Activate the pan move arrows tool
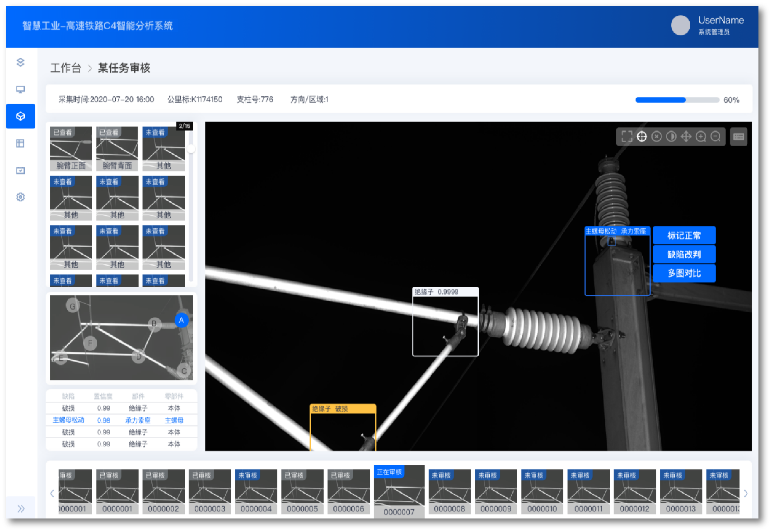 coord(686,137)
